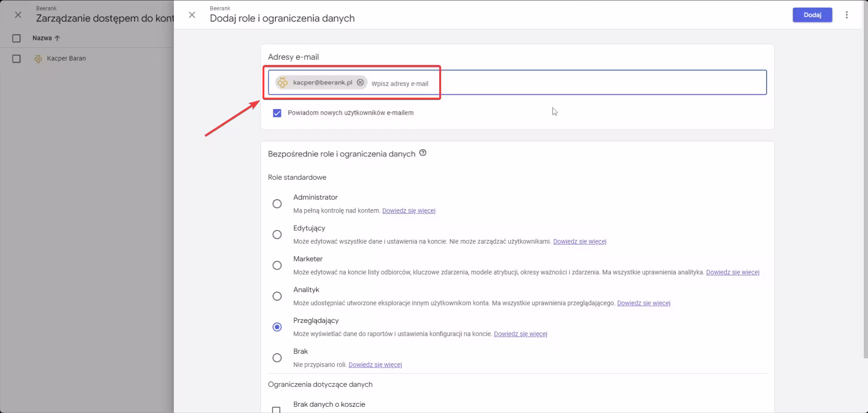Remove the kacper@beerank.pl email chip
The height and width of the screenshot is (413, 868).
360,83
